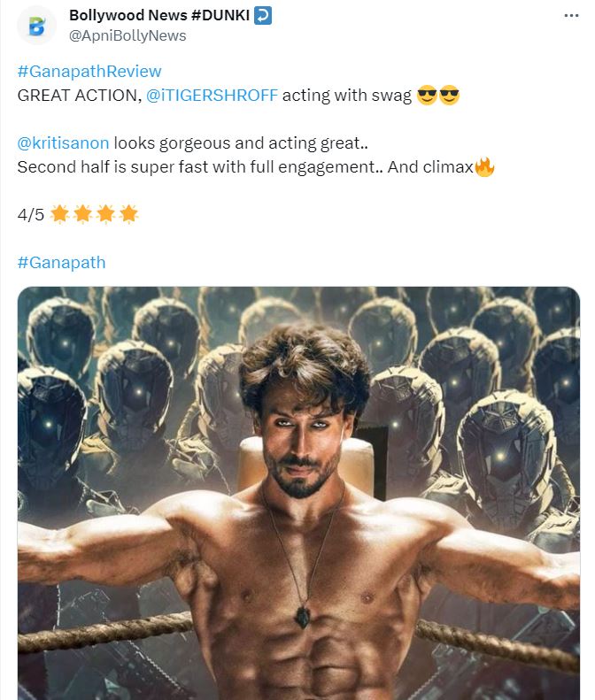Viewport: 595px width, 700px height.
Task: Click the first sunglasses emoji
Action: [427, 96]
